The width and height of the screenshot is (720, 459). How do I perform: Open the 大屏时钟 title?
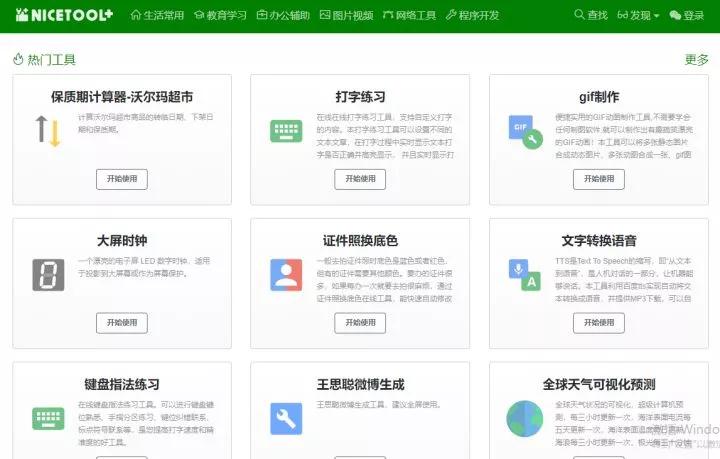122,241
